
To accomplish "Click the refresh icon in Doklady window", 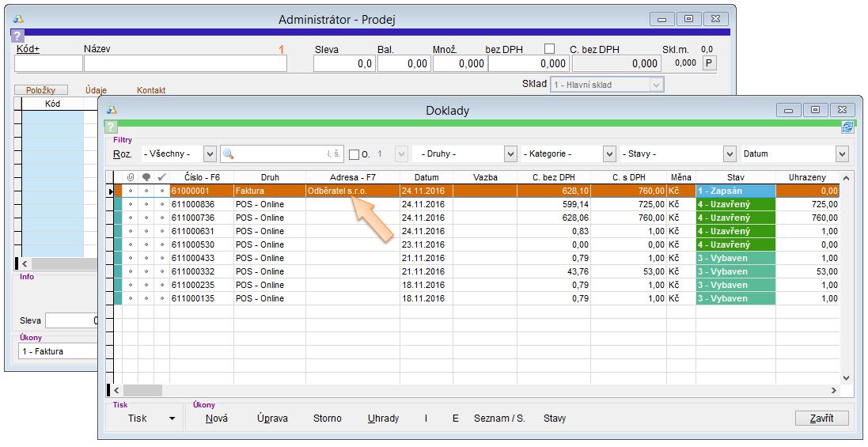I will (x=847, y=127).
